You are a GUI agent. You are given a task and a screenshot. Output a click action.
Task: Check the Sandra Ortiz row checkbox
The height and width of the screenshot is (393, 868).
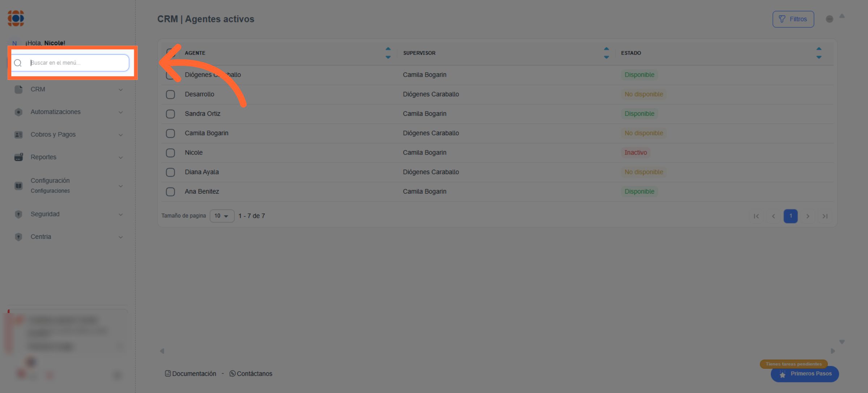170,114
